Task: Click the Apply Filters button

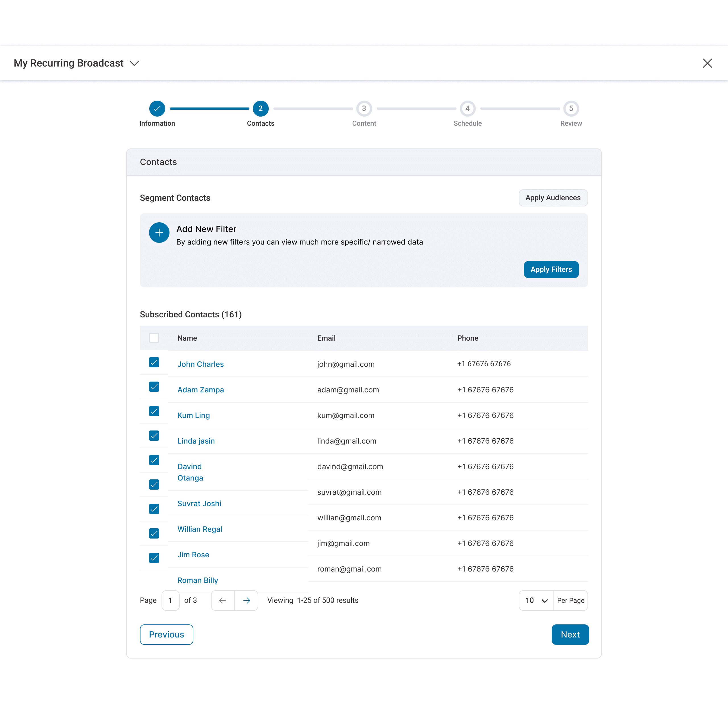Action: tap(551, 269)
